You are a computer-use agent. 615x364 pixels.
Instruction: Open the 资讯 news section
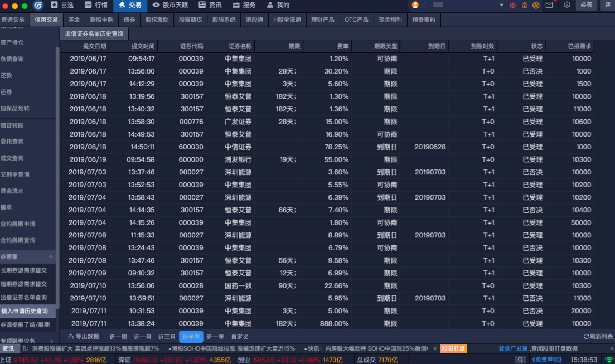pos(210,5)
